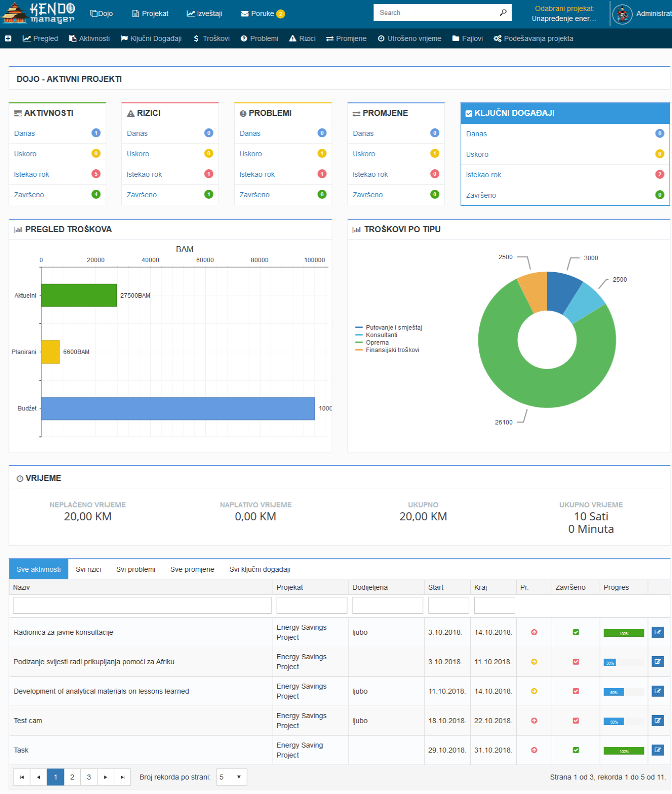Viewport: 672px width, 794px height.
Task: Go to page 2 of table
Action: click(x=72, y=777)
